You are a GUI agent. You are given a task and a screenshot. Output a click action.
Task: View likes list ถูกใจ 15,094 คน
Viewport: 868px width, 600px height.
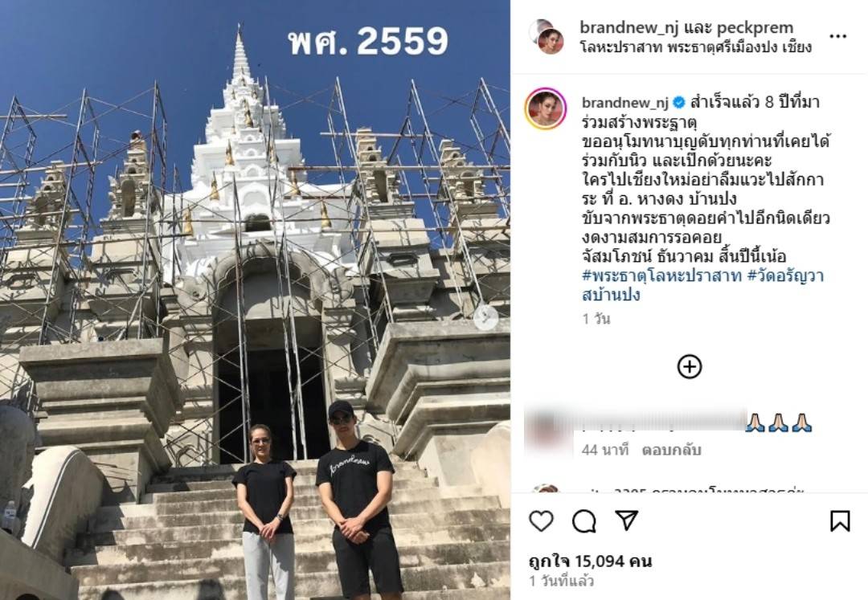coord(590,561)
